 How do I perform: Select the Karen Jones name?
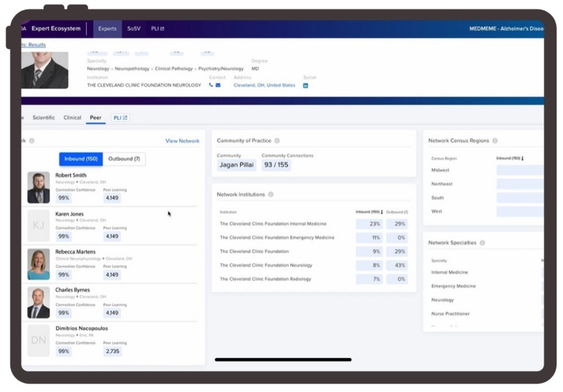coord(69,214)
